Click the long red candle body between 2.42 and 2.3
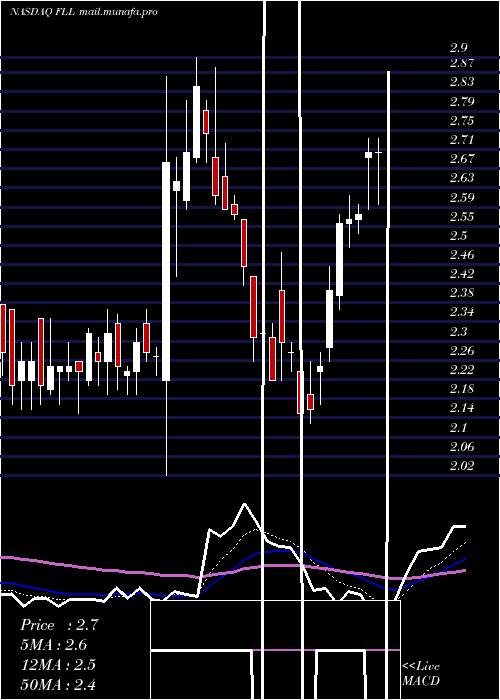This screenshot has width=500, height=700. pyautogui.click(x=253, y=307)
